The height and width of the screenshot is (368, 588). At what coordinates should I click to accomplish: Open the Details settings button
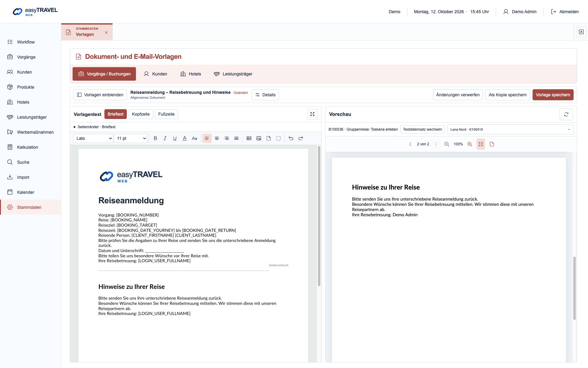pyautogui.click(x=265, y=95)
